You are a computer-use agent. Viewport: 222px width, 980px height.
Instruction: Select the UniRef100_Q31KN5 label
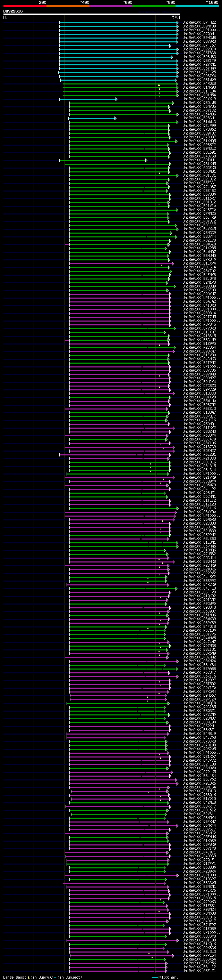tap(199, 164)
